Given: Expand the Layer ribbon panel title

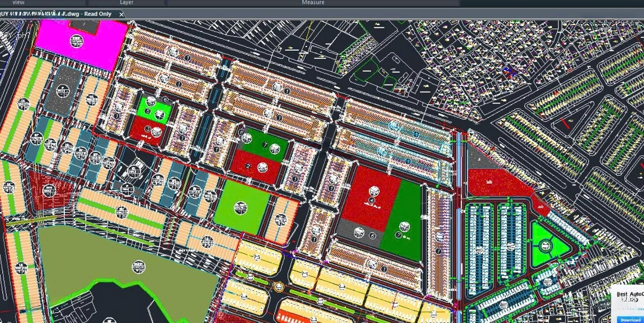Looking at the screenshot, I should [x=126, y=3].
